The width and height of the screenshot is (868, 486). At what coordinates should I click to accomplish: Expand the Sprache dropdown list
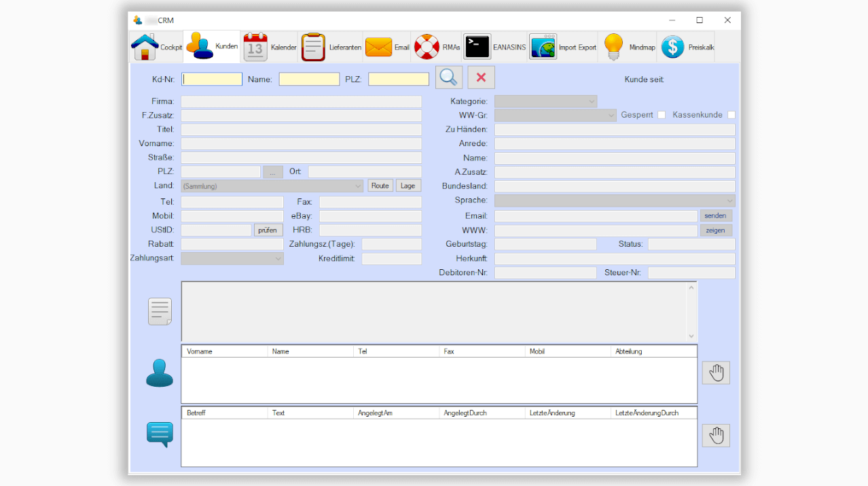click(615, 201)
